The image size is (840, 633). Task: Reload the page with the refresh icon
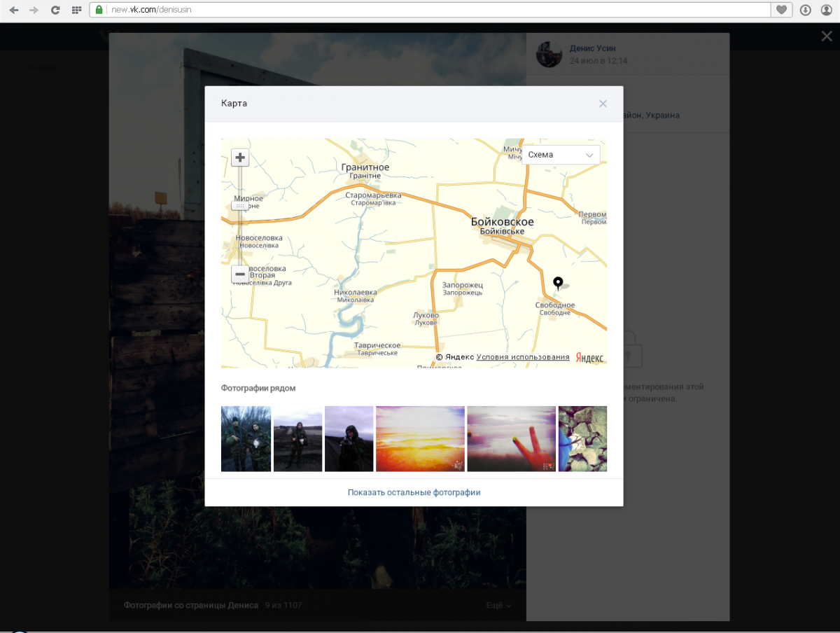click(x=55, y=10)
